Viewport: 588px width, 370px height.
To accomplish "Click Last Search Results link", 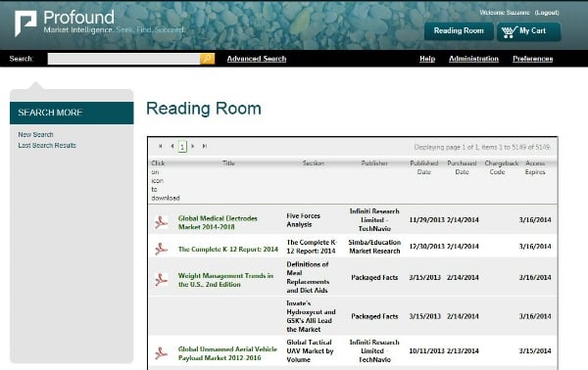I will 47,145.
